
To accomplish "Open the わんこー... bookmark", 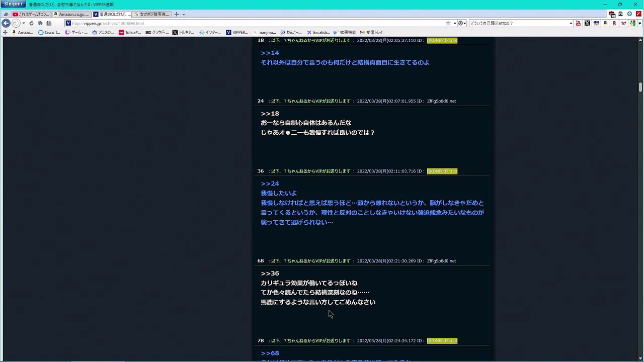I will [291, 32].
